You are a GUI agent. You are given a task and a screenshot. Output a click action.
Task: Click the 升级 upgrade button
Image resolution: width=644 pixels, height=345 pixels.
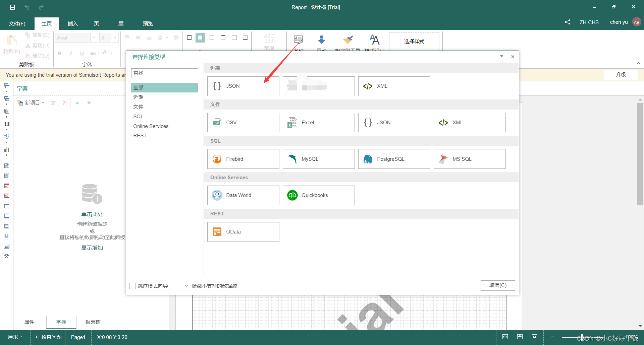(621, 75)
